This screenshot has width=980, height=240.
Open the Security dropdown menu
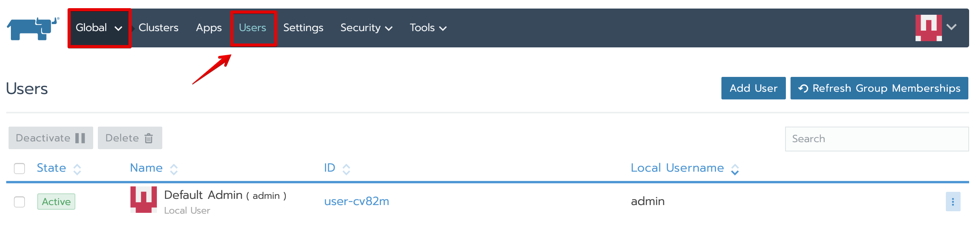point(366,28)
